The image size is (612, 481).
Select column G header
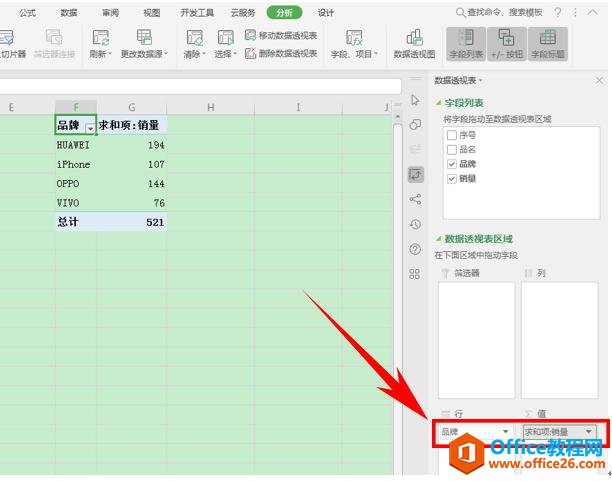(x=132, y=107)
